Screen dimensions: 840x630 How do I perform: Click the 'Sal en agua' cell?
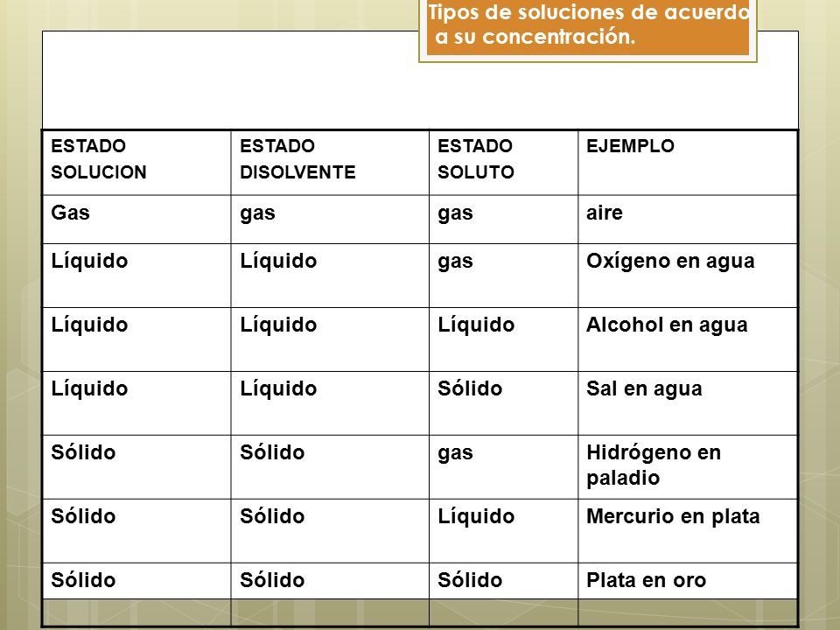[x=688, y=402]
